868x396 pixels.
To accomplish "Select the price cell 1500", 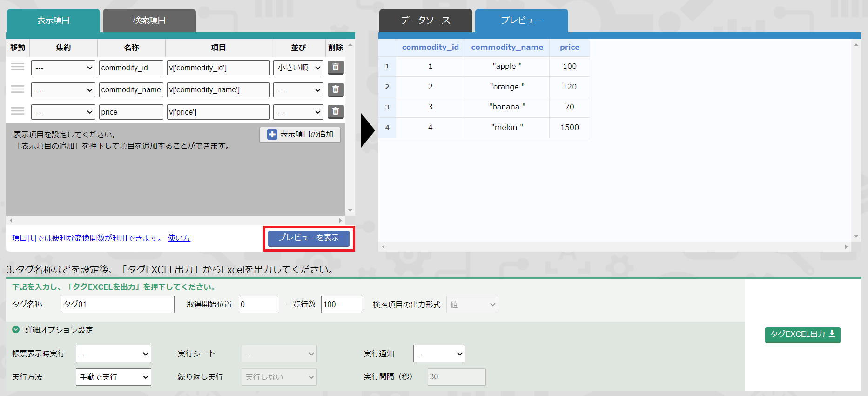I will [570, 128].
